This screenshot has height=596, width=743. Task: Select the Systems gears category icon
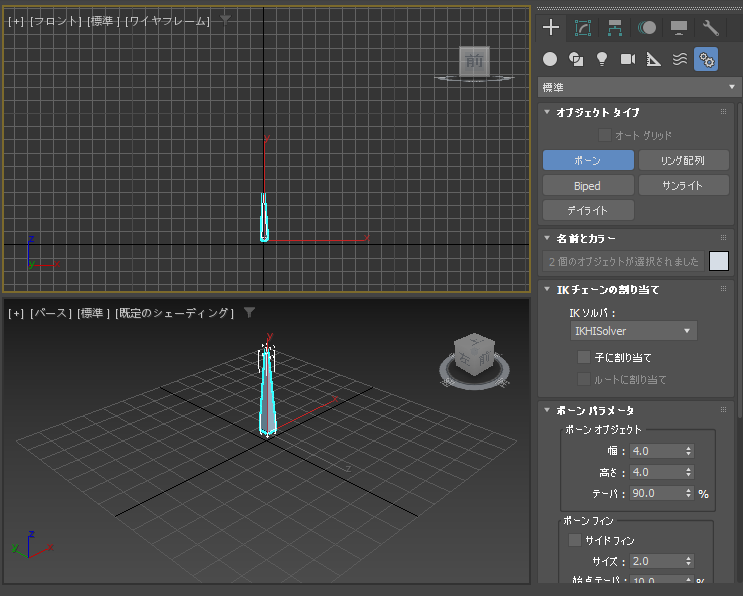tap(706, 59)
